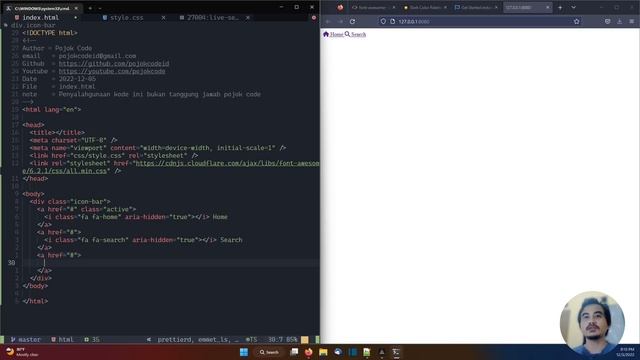Screen dimensions: 640x360
Task: Select the cmd.exe terminal window tab
Action: 42,8
